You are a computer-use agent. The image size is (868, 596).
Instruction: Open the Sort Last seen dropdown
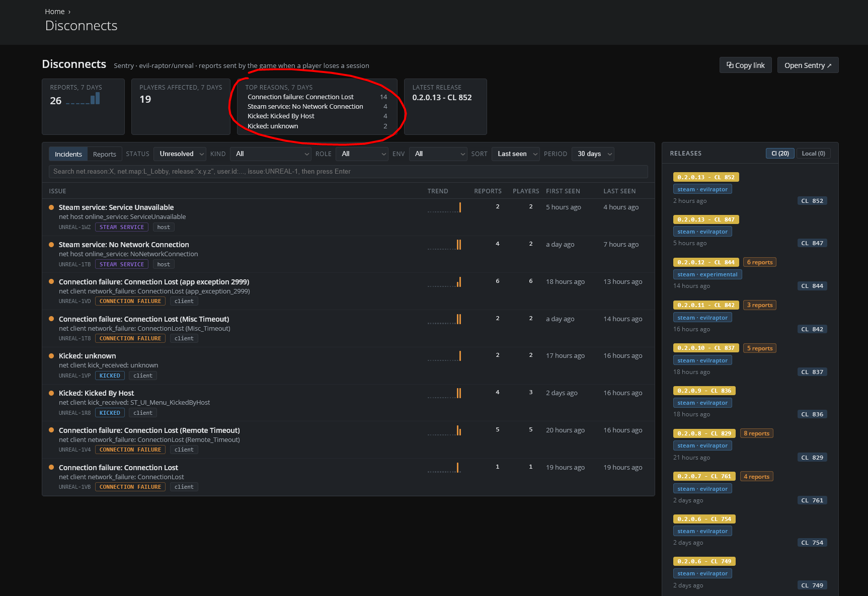pos(516,154)
